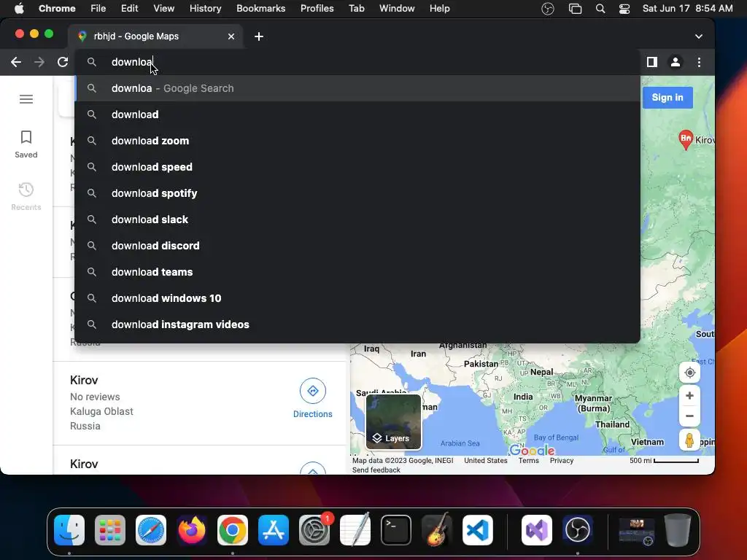Pick the 'download windows 10' suggestion
Viewport: 747px width, 560px height.
357,297
